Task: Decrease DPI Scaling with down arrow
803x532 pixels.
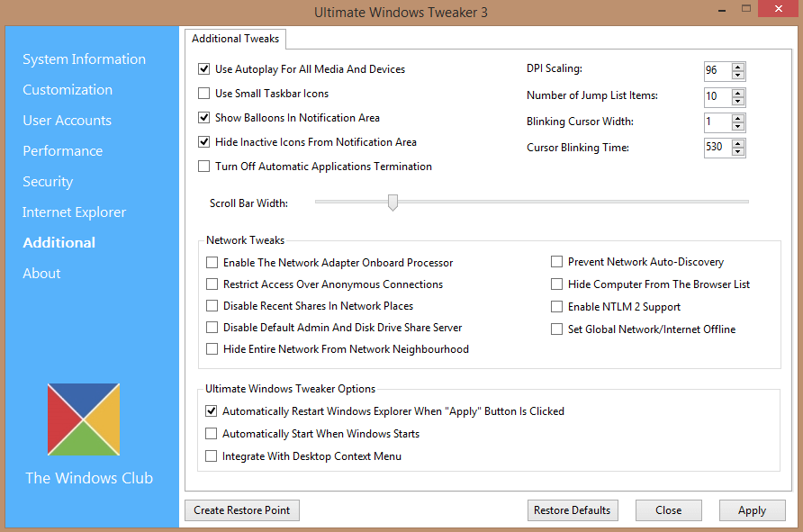Action: [x=737, y=76]
